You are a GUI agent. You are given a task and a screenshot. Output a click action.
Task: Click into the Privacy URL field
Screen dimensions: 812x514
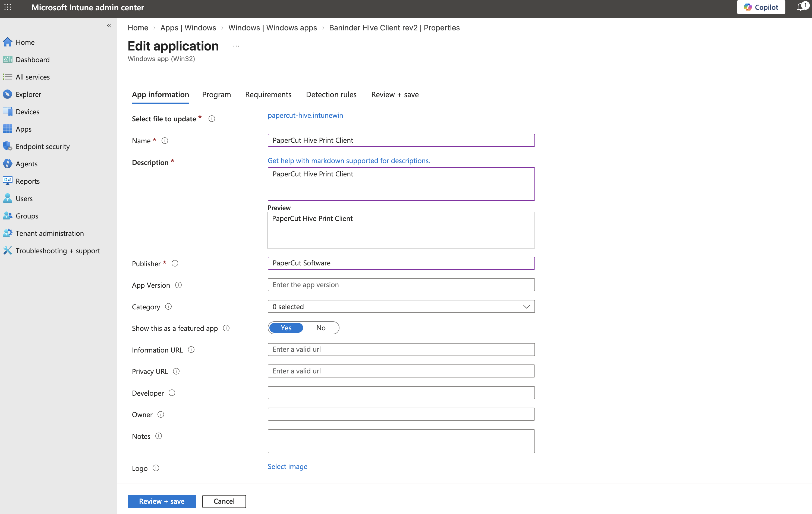(401, 371)
